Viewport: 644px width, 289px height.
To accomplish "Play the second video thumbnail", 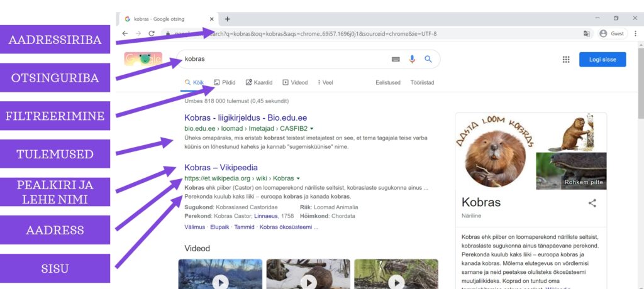I will [x=308, y=274].
